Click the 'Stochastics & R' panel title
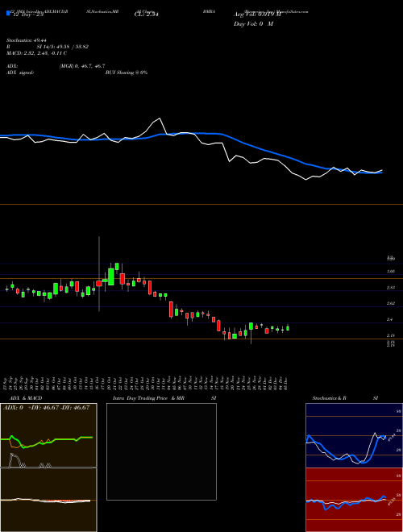Viewport: 403px width, 532px height. [329, 398]
